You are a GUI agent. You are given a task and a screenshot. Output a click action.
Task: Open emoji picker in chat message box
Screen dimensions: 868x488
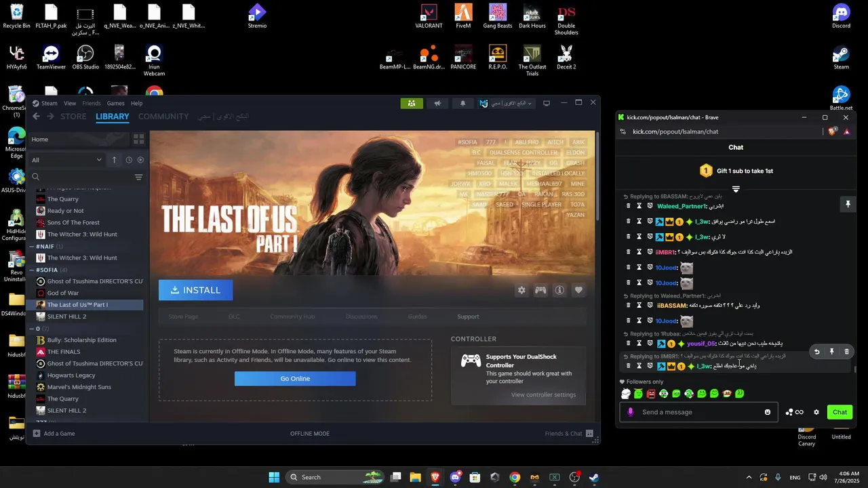click(768, 412)
